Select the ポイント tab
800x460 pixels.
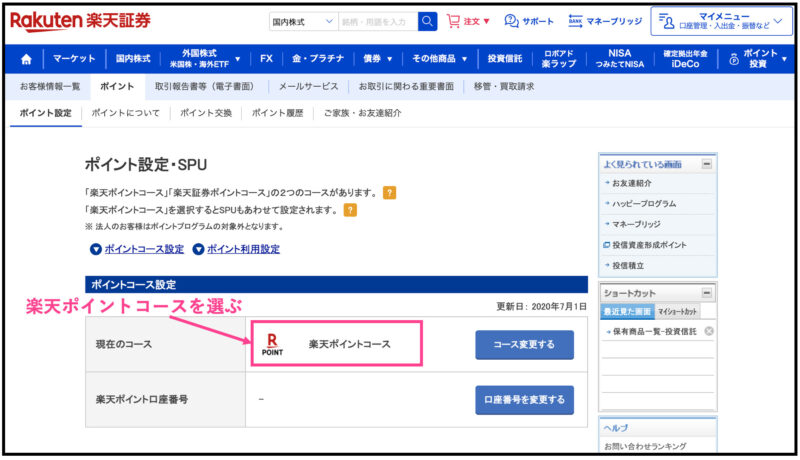pos(117,87)
